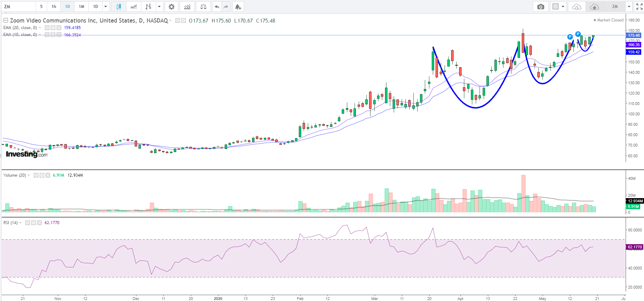Hide the RSI (14) indicator via eye
The width and height of the screenshot is (644, 301).
[28, 223]
